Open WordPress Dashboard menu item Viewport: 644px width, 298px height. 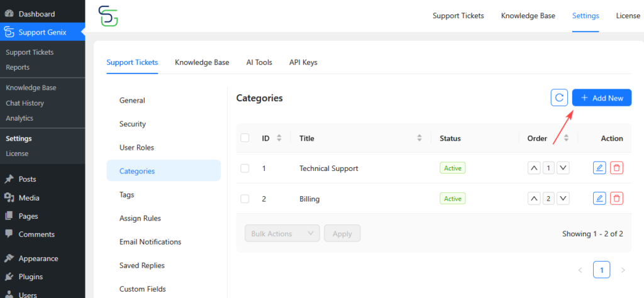[42, 14]
